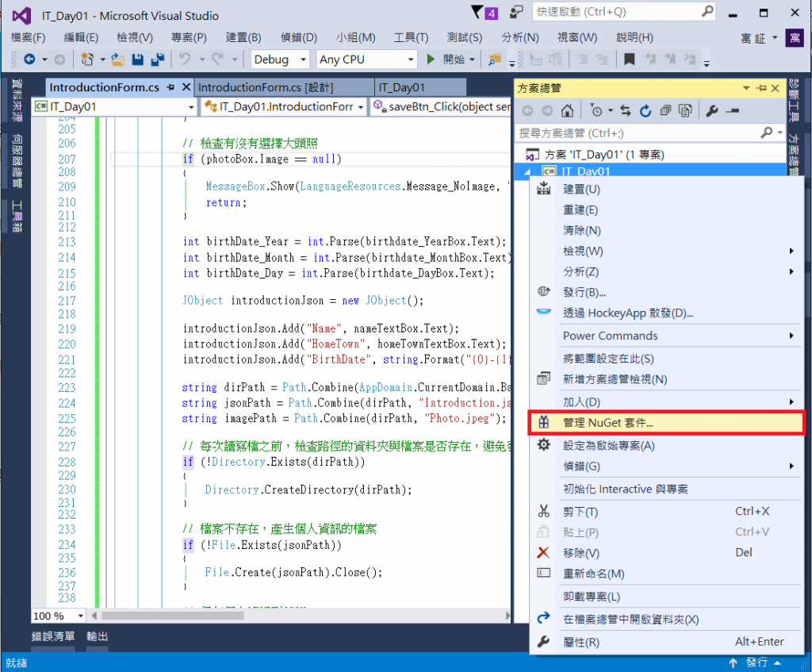Click the notifications flag icon
Image resolution: width=812 pixels, height=672 pixels.
(477, 11)
